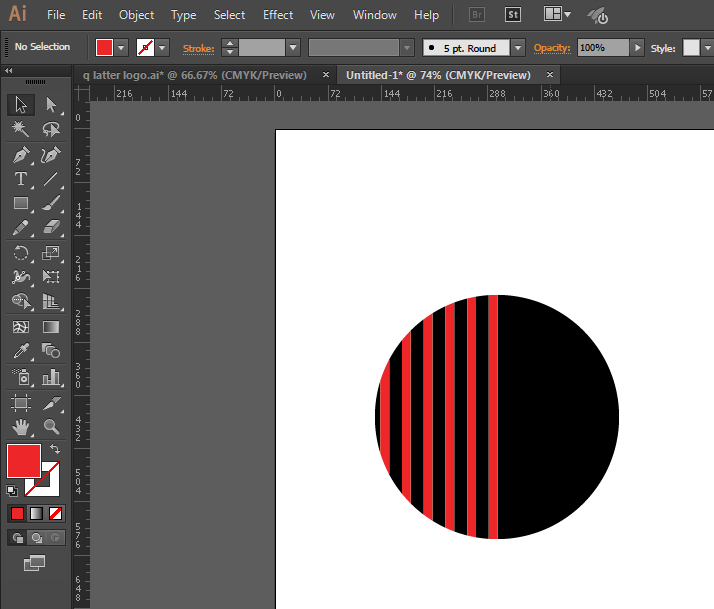
Task: Pick the Direct Selection tool
Action: (x=51, y=105)
